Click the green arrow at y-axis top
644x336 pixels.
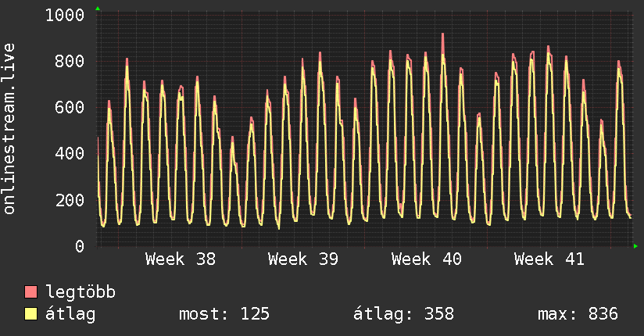click(x=98, y=9)
